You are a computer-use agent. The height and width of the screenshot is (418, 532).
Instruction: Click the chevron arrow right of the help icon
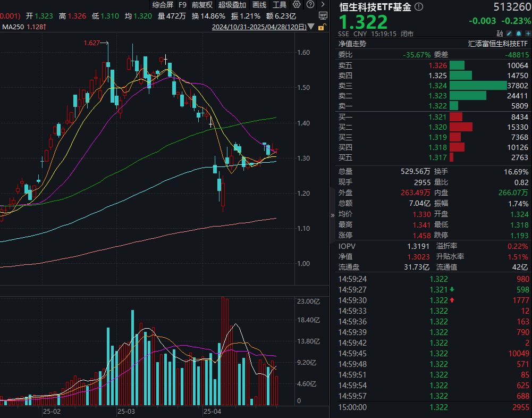click(322, 4)
